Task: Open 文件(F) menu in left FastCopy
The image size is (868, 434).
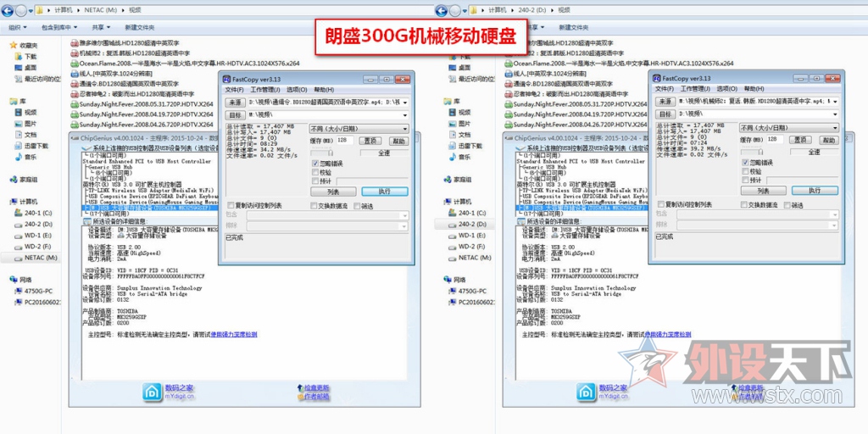Action: click(x=235, y=90)
